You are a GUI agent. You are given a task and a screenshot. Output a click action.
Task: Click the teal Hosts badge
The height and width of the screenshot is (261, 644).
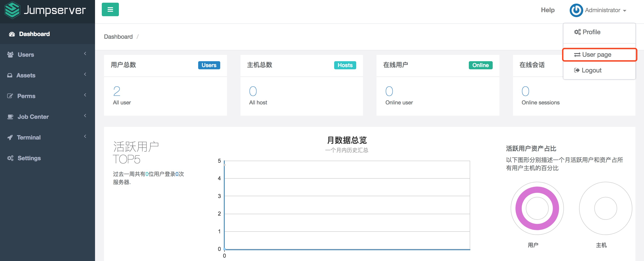coord(345,65)
